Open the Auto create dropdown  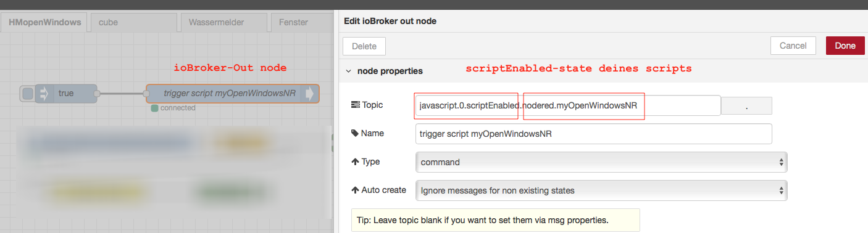[602, 190]
